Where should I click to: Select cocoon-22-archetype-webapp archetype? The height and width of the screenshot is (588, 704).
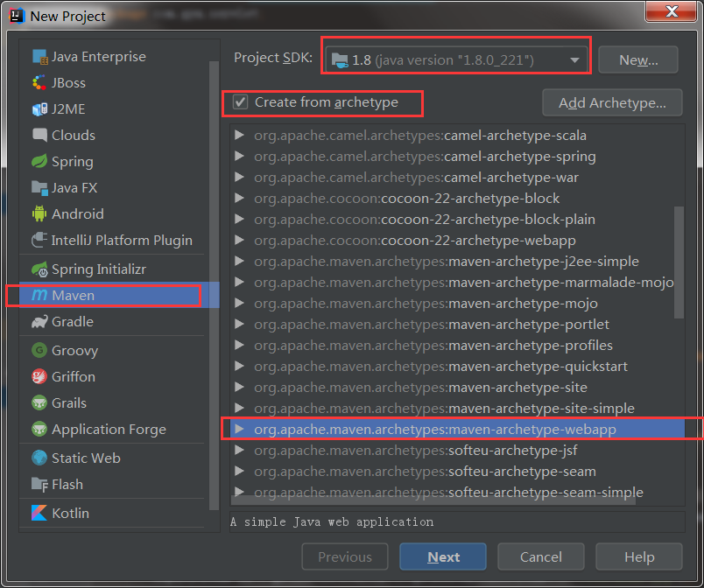(457, 241)
